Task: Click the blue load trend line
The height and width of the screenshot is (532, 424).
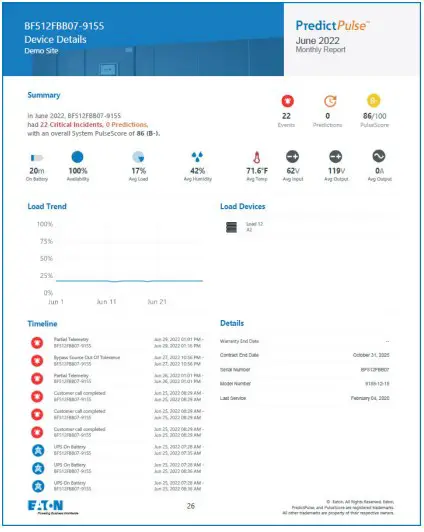Action: pyautogui.click(x=129, y=281)
